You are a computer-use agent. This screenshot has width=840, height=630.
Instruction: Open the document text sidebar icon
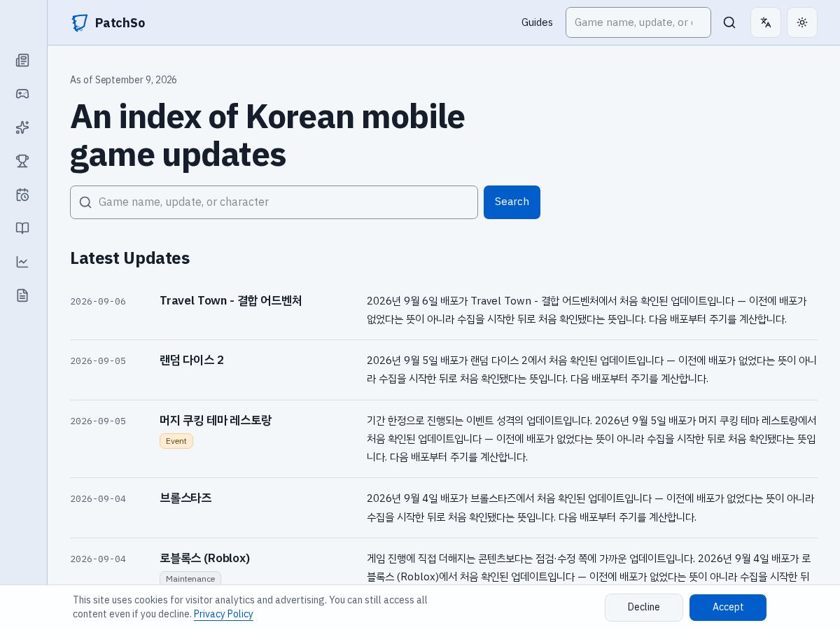click(x=22, y=295)
